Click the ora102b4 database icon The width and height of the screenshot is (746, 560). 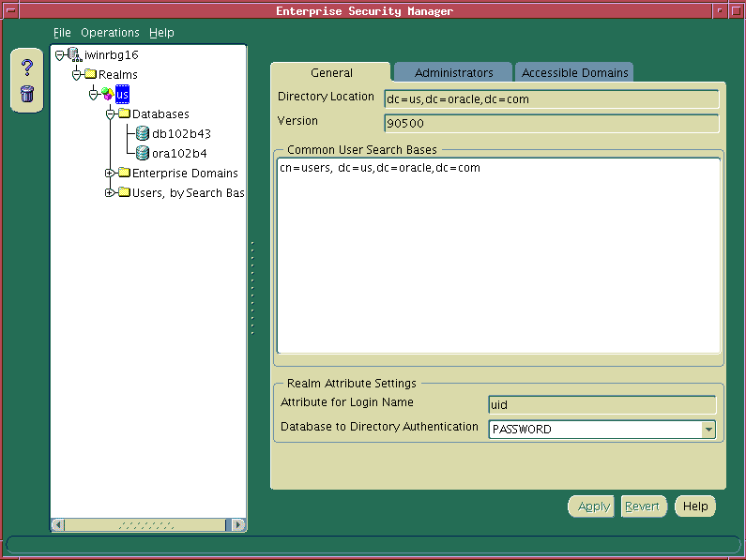click(x=143, y=153)
